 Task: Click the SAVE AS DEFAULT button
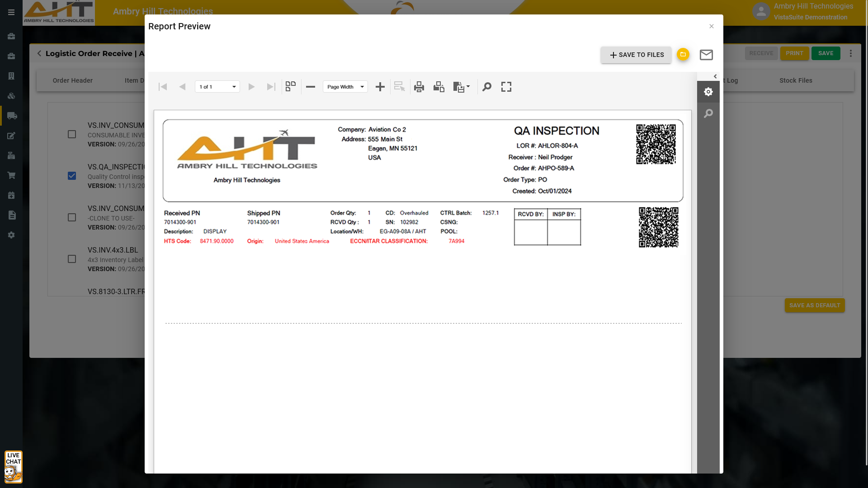point(815,305)
